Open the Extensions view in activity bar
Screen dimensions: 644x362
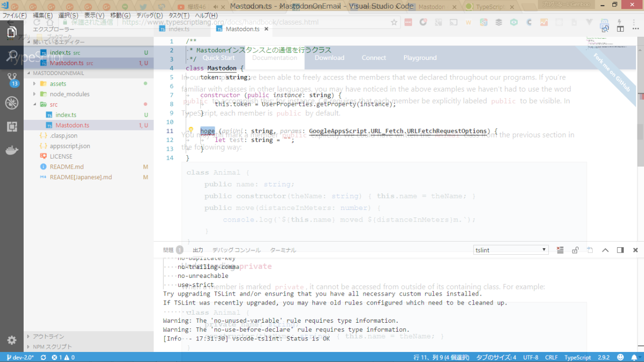click(x=12, y=127)
